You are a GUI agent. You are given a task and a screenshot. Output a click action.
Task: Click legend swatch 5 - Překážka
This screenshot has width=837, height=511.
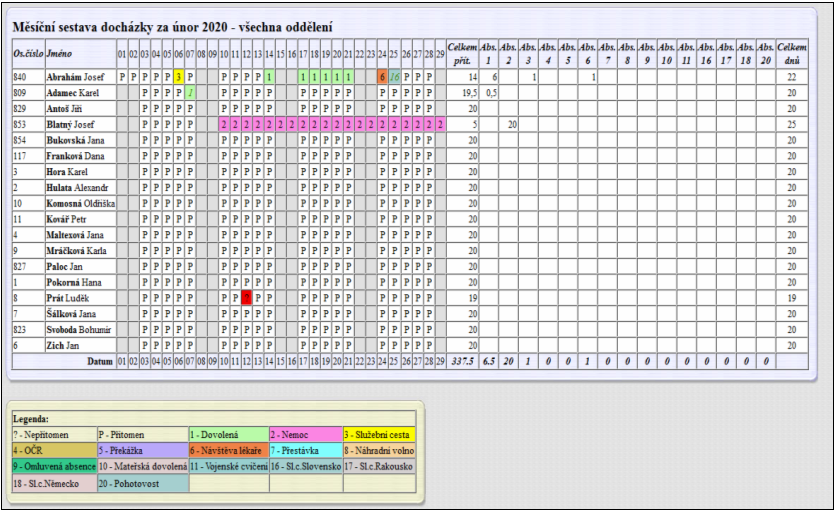tap(143, 450)
